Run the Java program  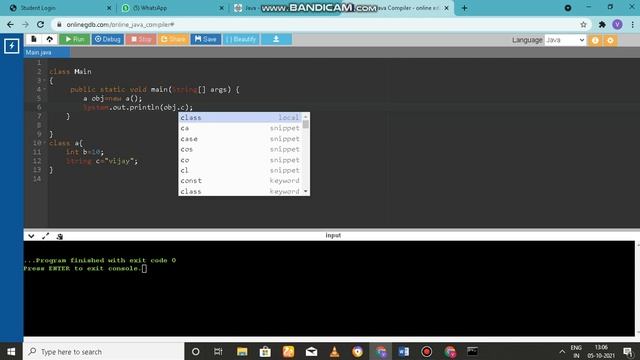click(75, 39)
